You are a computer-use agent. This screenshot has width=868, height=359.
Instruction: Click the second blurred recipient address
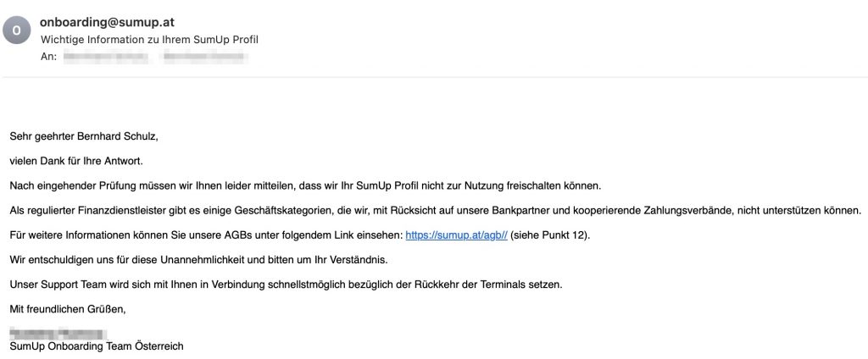[x=205, y=57]
